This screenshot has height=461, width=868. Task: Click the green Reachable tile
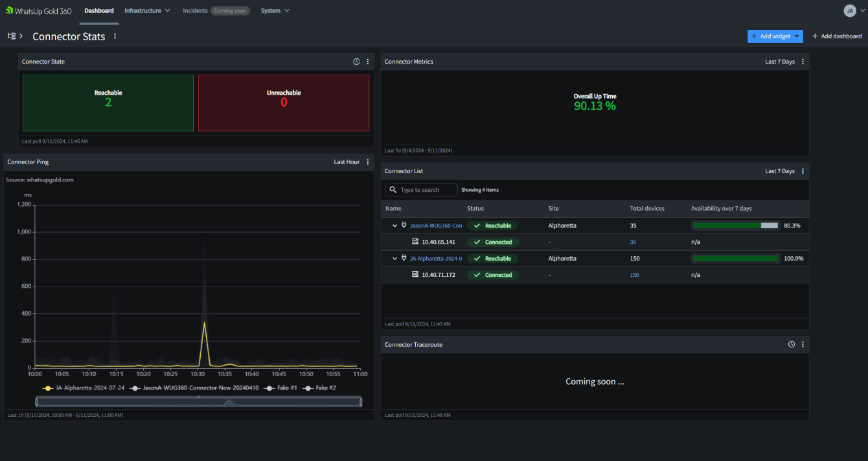coord(108,103)
